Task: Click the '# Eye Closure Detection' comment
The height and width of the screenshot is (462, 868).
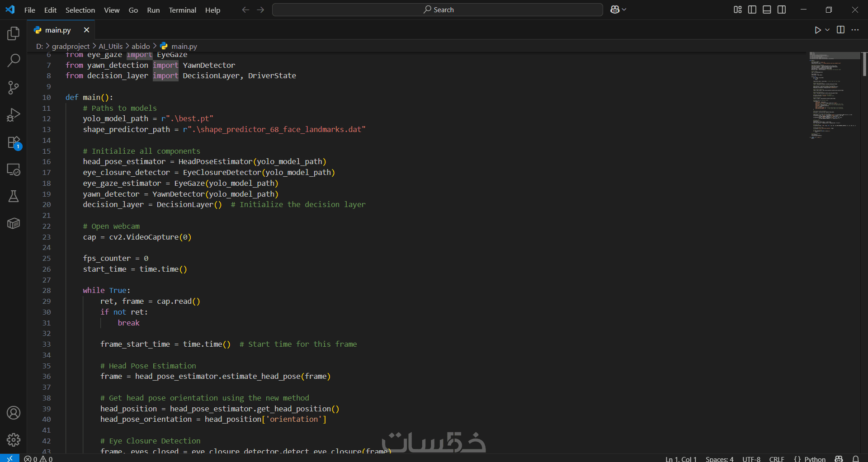Action: coord(150,441)
